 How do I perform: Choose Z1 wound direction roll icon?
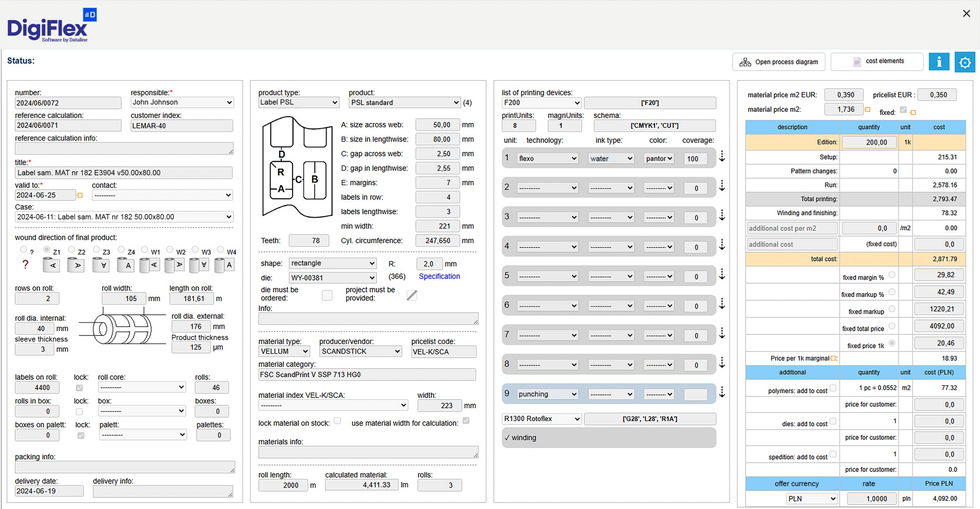(51, 265)
